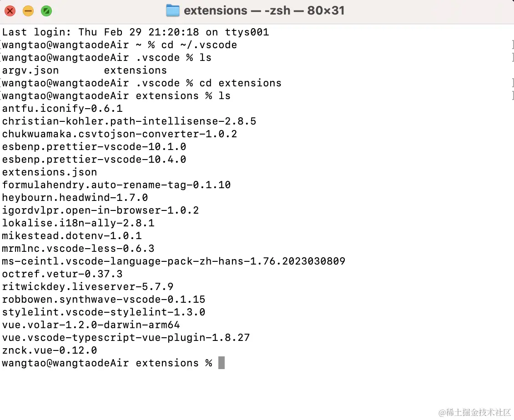Click the lokalise.i18n-ally-2.8.1 entry

pyautogui.click(x=78, y=223)
